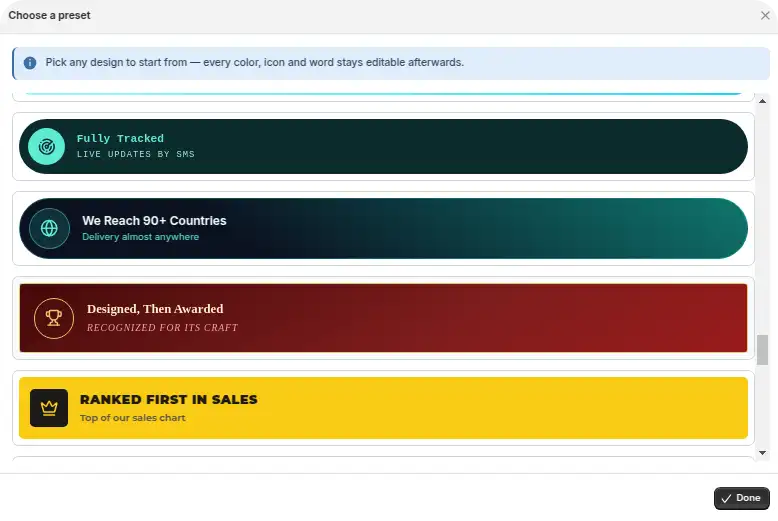Click the 'Delivery almost anywhere' subtitle

(140, 237)
